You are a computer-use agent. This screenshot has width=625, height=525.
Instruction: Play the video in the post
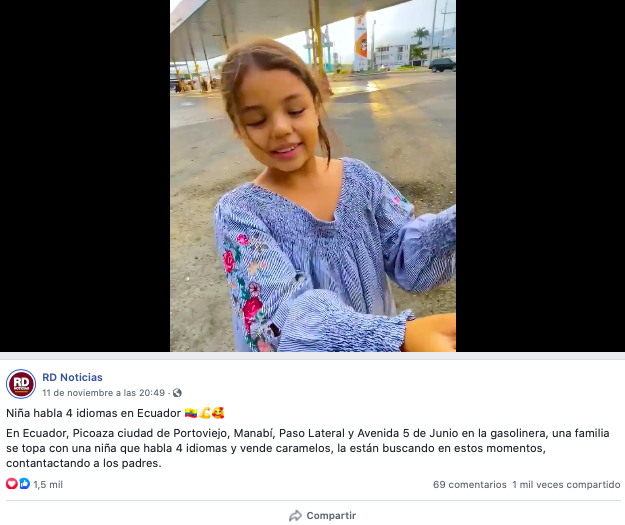313,175
